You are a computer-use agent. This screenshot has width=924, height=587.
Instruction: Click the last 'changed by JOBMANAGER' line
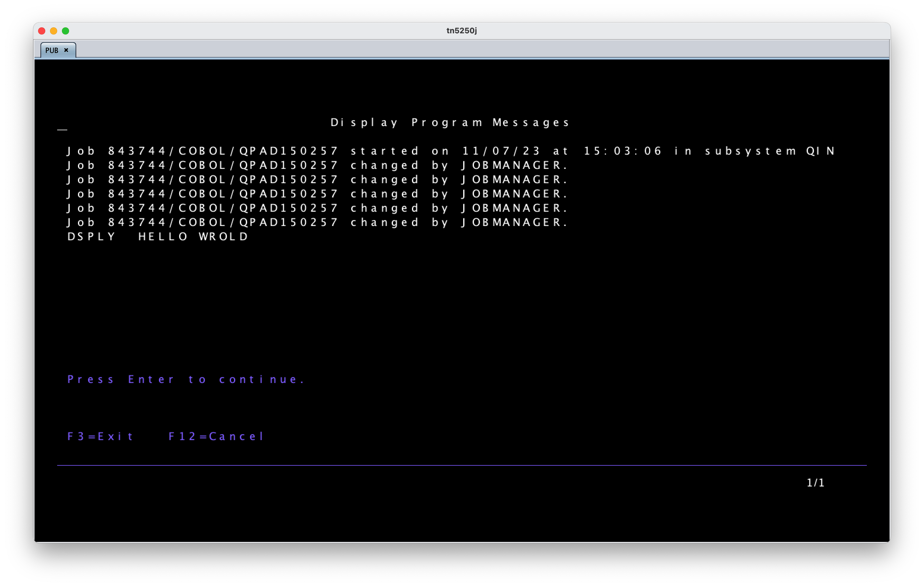[x=317, y=222]
